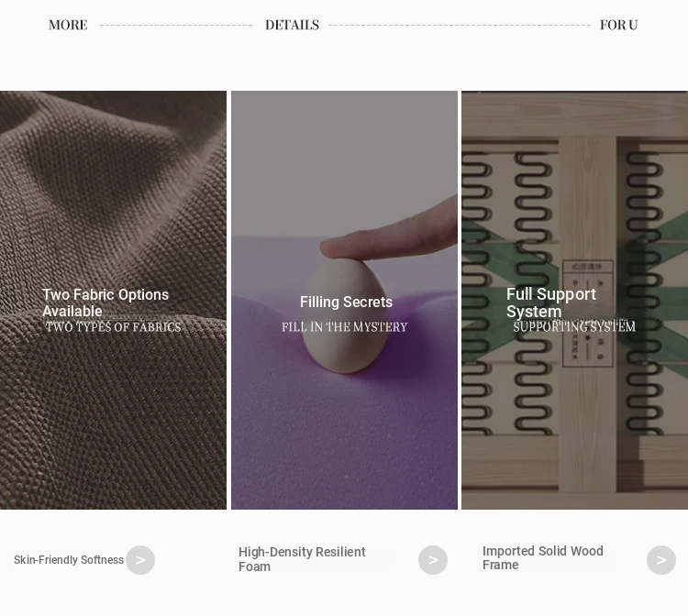Screen dimensions: 688x616
Task: Select the 'Full Support System' heading
Action: [x=551, y=302]
